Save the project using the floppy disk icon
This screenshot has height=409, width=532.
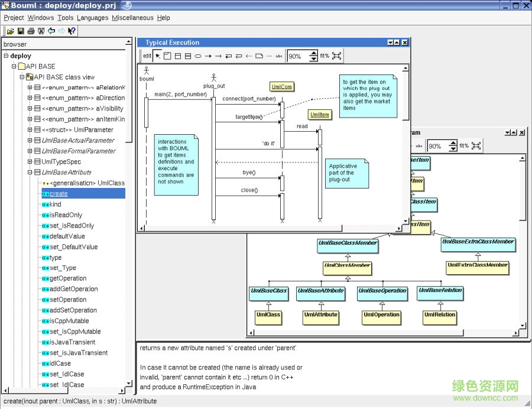pos(21,31)
